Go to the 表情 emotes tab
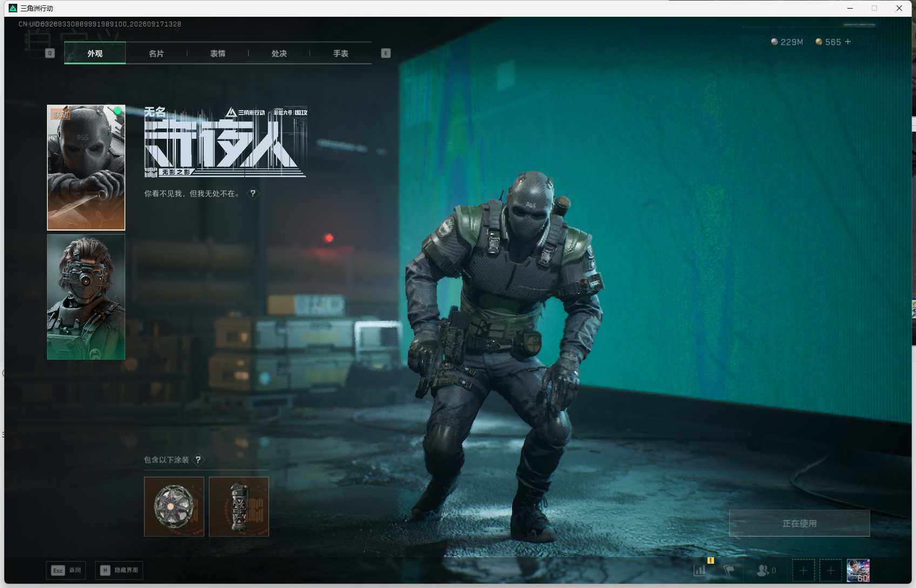The image size is (916, 588). (x=218, y=53)
